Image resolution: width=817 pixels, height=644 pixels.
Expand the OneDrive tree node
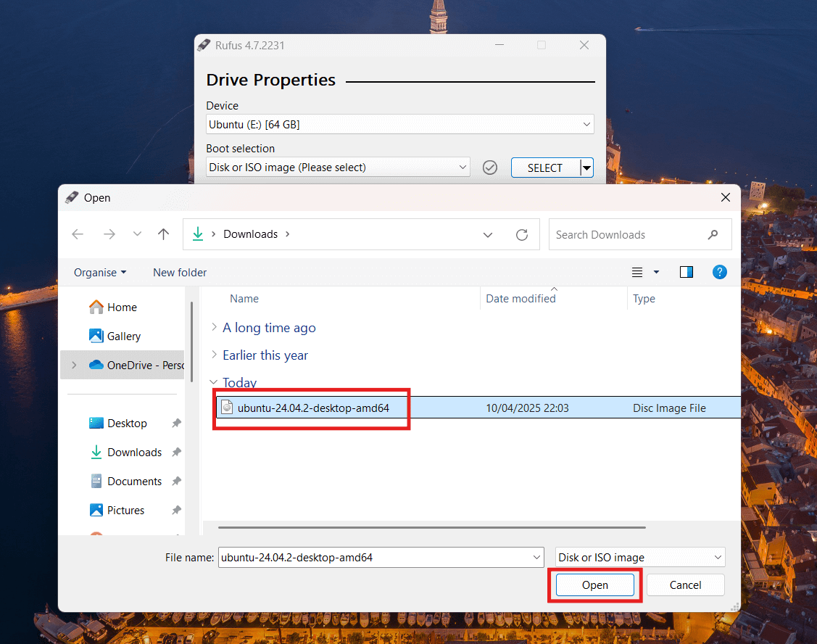tap(74, 365)
